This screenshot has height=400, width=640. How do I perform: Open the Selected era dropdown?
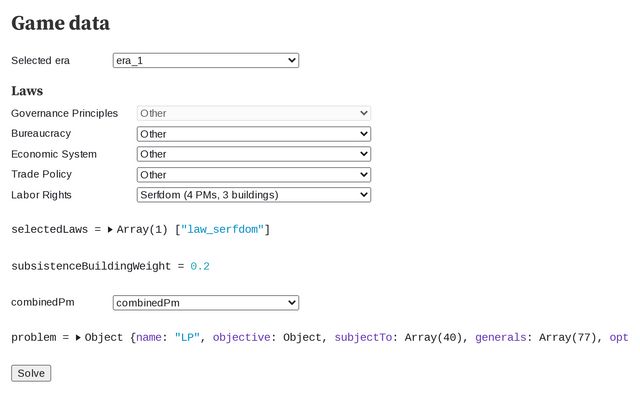point(205,61)
